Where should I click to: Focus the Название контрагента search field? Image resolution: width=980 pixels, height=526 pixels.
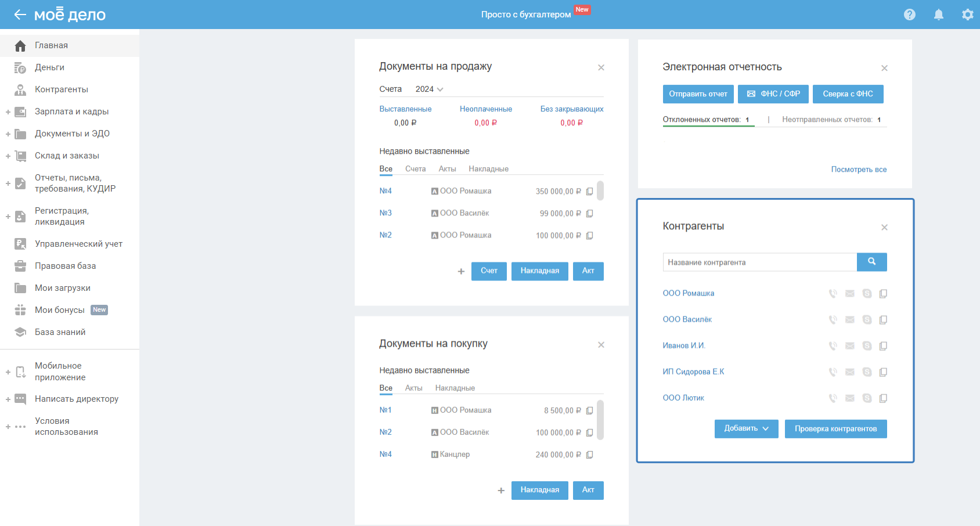point(760,262)
